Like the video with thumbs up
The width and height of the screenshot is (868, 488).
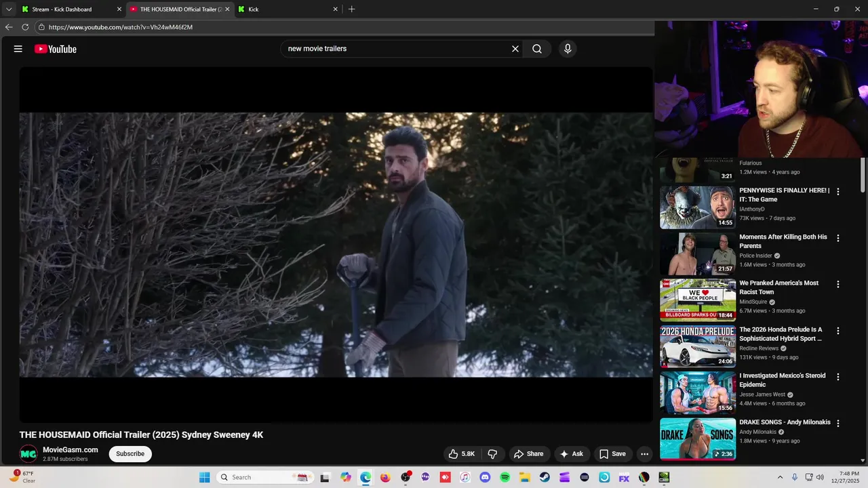(x=461, y=454)
